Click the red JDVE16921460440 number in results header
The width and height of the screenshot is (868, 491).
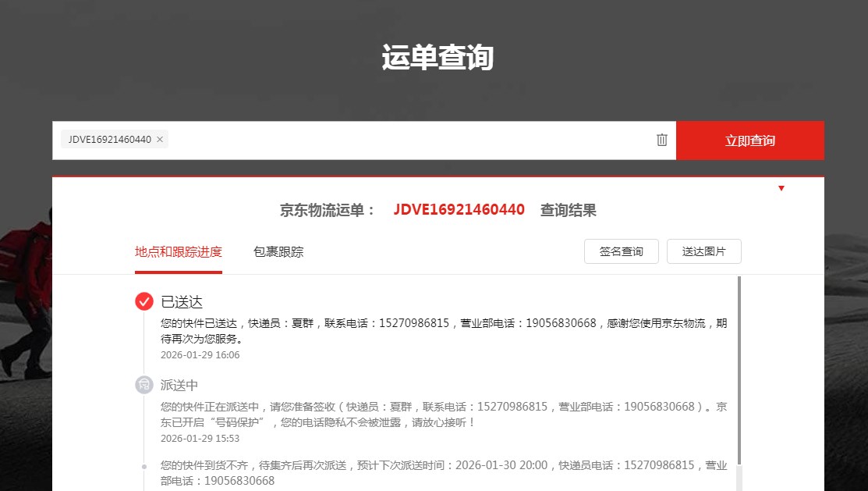tap(459, 210)
